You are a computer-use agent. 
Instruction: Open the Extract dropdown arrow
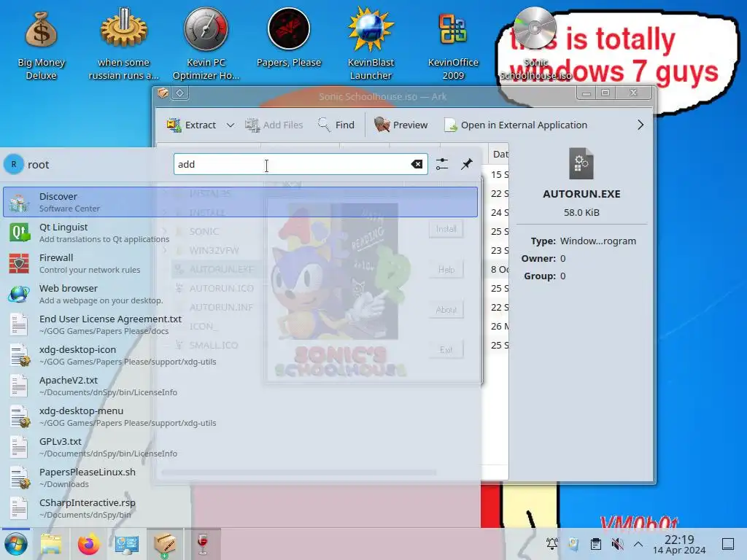(x=230, y=125)
